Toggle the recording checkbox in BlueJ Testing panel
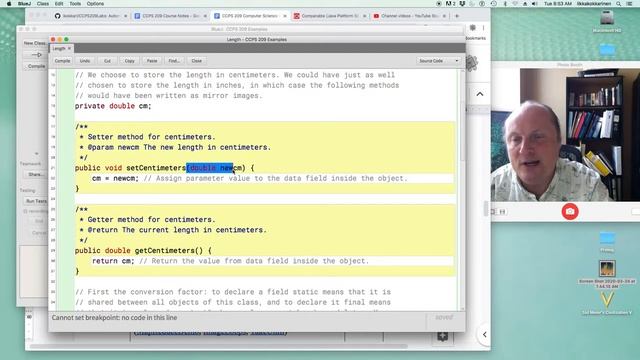The image size is (640, 360). pos(25,211)
